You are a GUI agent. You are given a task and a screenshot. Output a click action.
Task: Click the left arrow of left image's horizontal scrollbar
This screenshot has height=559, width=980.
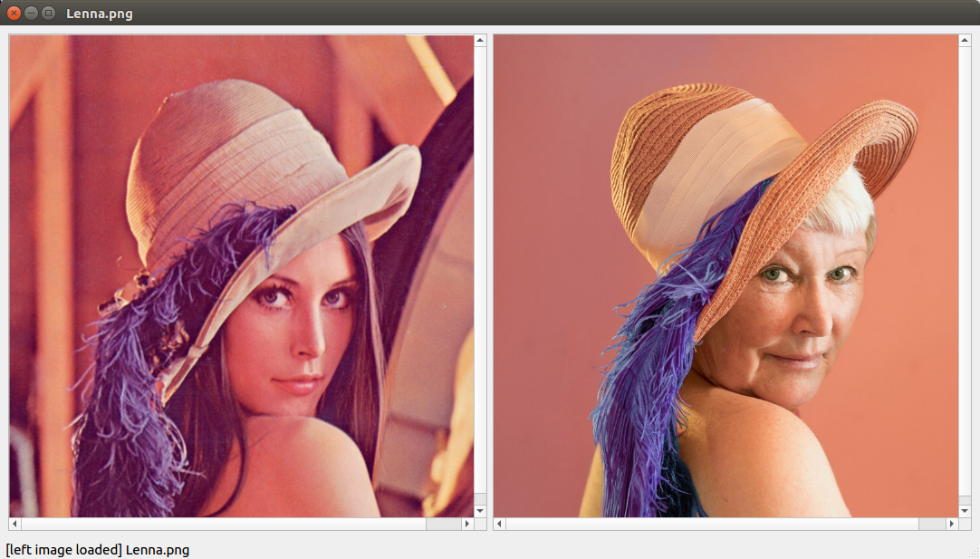15,524
